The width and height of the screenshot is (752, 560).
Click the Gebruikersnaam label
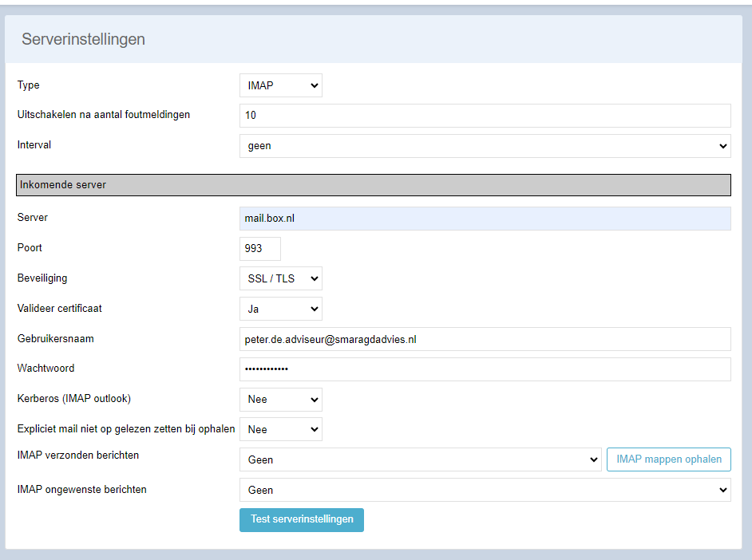click(x=56, y=339)
